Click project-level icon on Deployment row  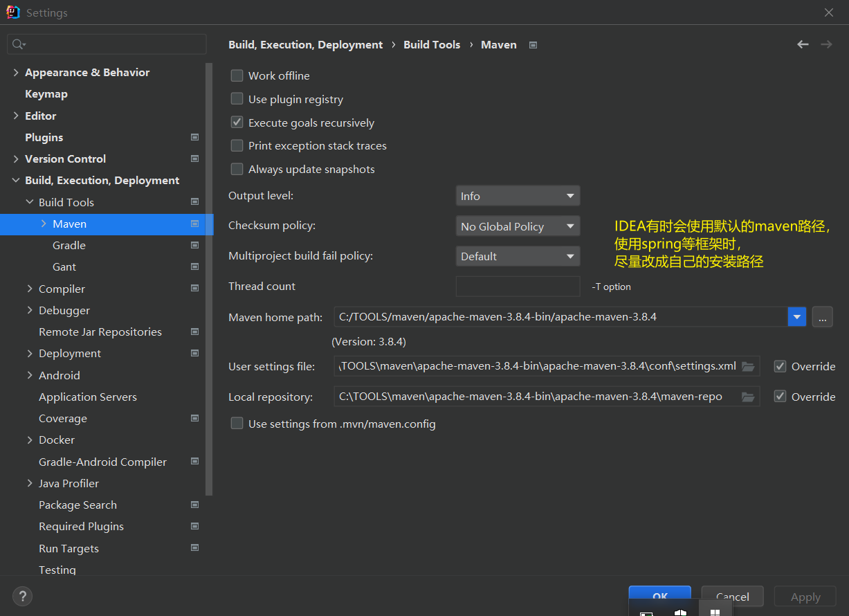(x=194, y=353)
